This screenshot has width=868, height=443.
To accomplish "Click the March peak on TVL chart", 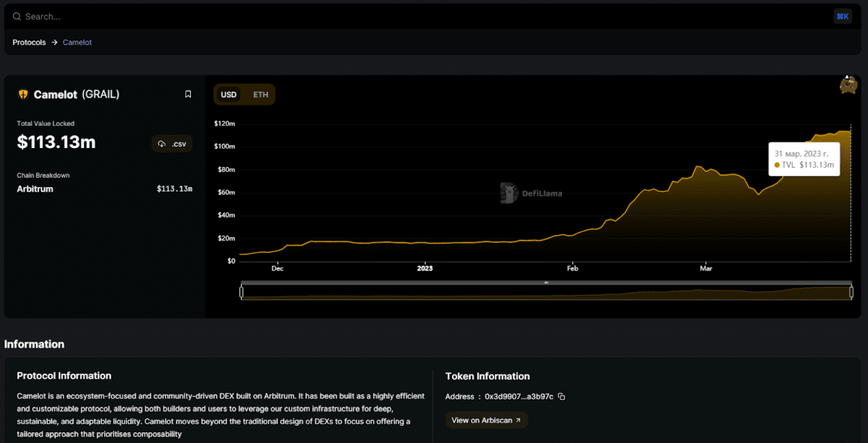I will tap(699, 167).
